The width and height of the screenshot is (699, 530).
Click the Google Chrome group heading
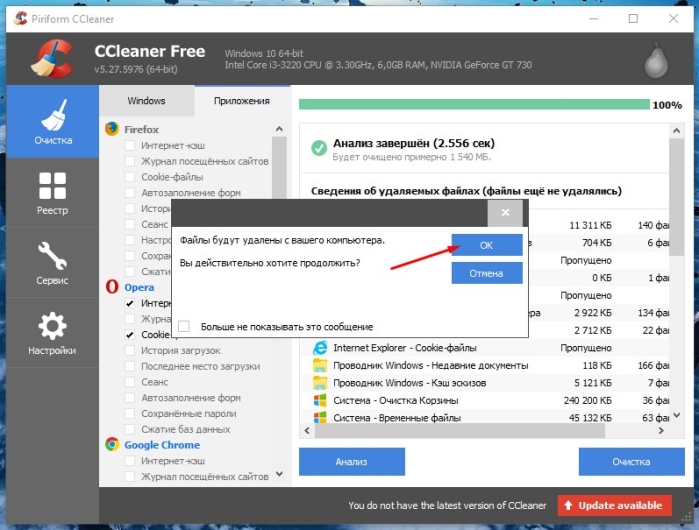(162, 444)
